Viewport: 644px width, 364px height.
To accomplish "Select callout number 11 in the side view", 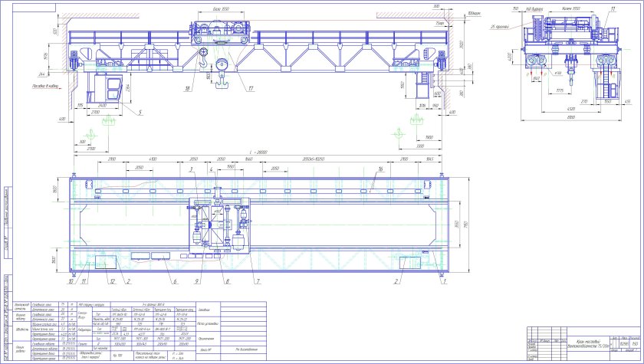I will pos(613,8).
